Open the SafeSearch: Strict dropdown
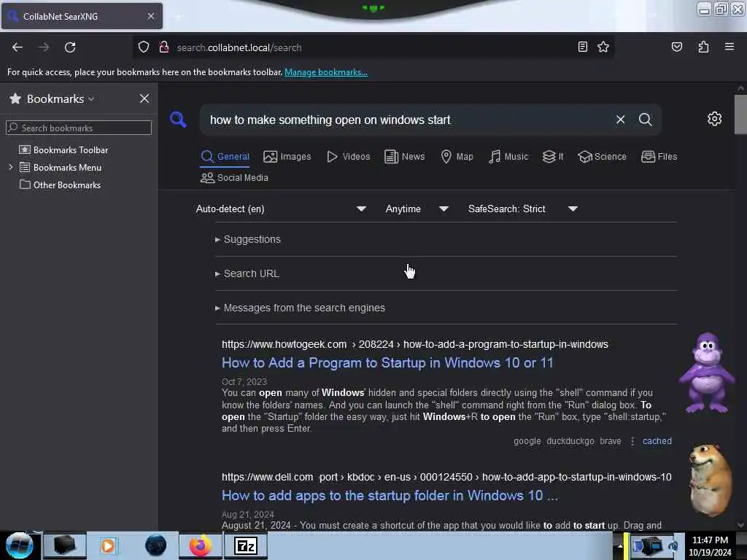The width and height of the screenshot is (747, 560). [522, 209]
